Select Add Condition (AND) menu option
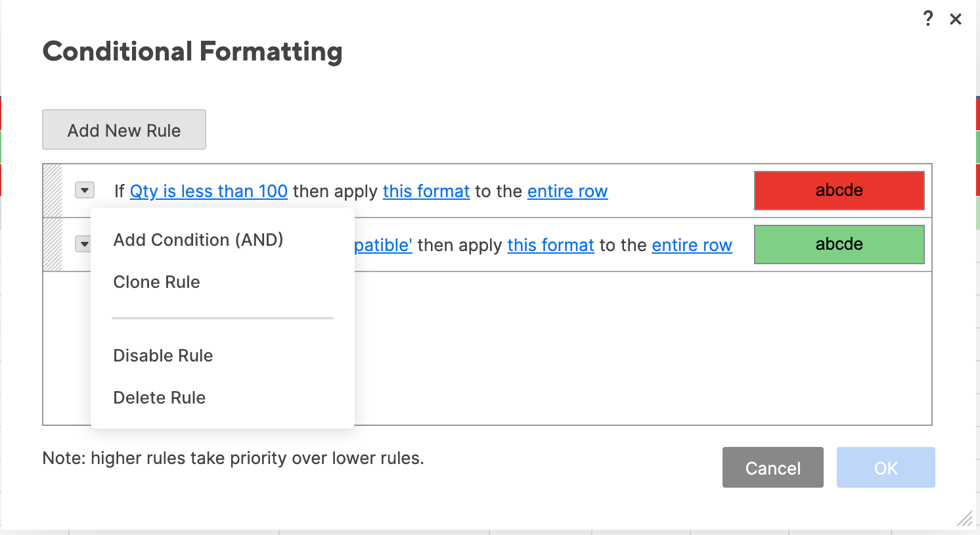Image resolution: width=980 pixels, height=535 pixels. (x=198, y=240)
